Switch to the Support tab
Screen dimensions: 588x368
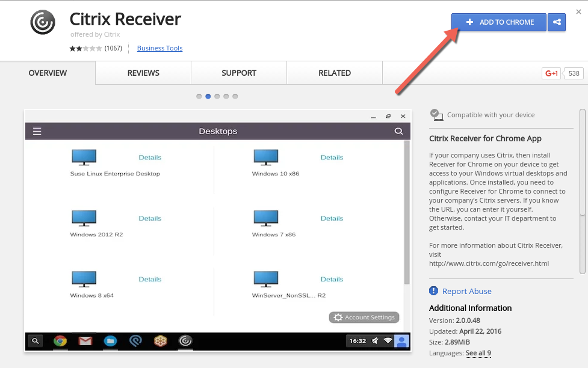tap(239, 73)
